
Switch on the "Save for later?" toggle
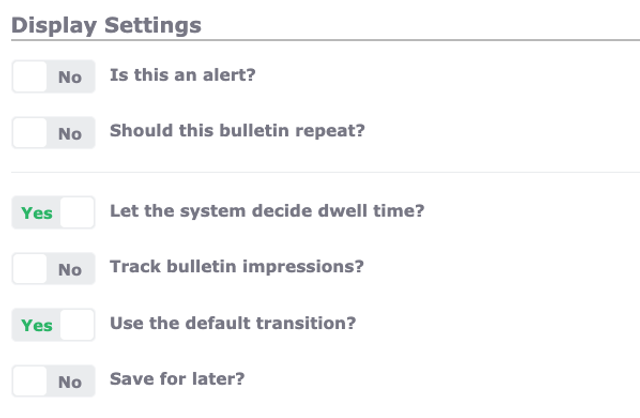53,381
